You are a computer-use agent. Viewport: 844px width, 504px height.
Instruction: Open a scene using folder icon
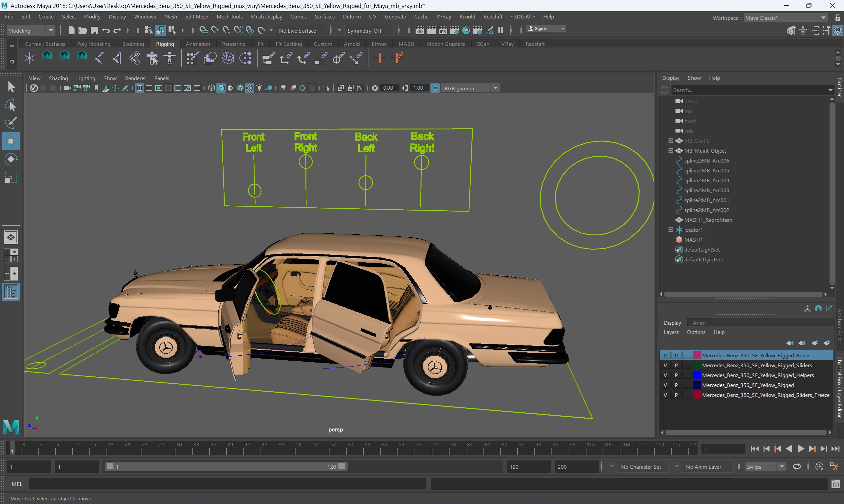pos(82,31)
